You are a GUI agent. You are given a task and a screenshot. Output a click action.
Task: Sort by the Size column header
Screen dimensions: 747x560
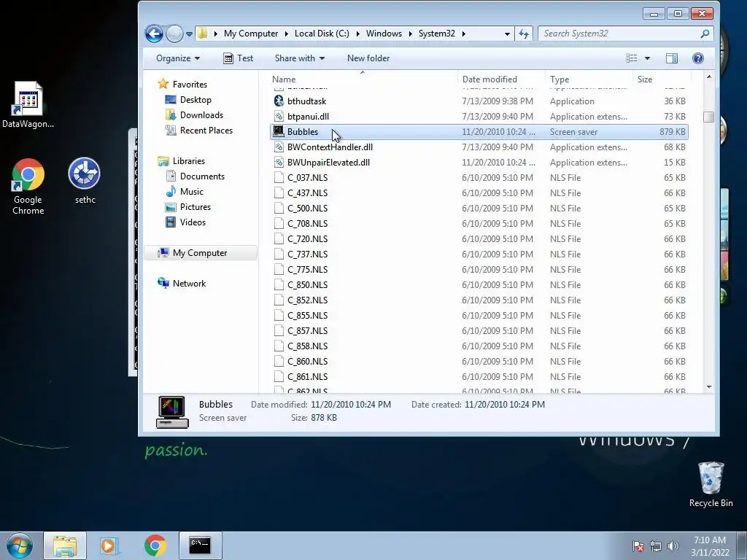[x=645, y=79]
